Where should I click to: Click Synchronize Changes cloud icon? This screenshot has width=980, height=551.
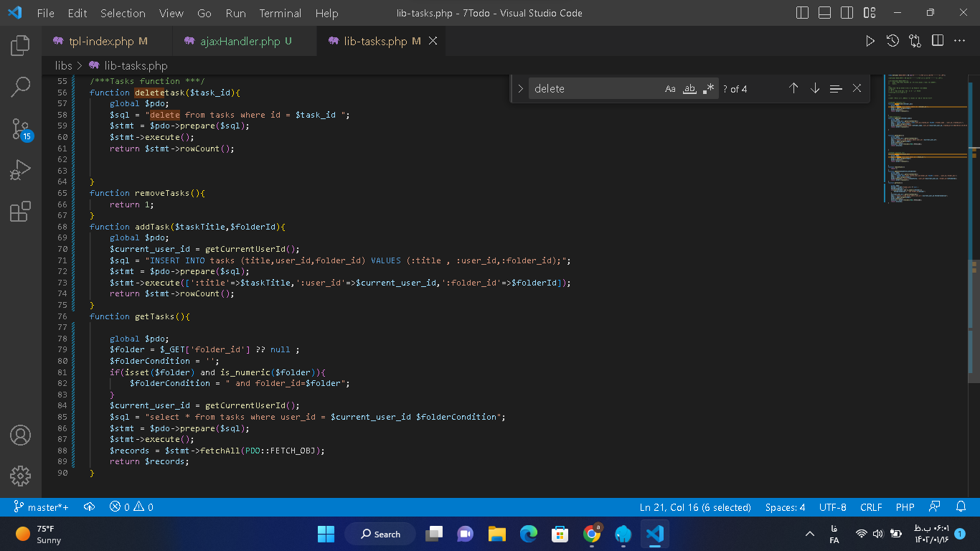90,507
